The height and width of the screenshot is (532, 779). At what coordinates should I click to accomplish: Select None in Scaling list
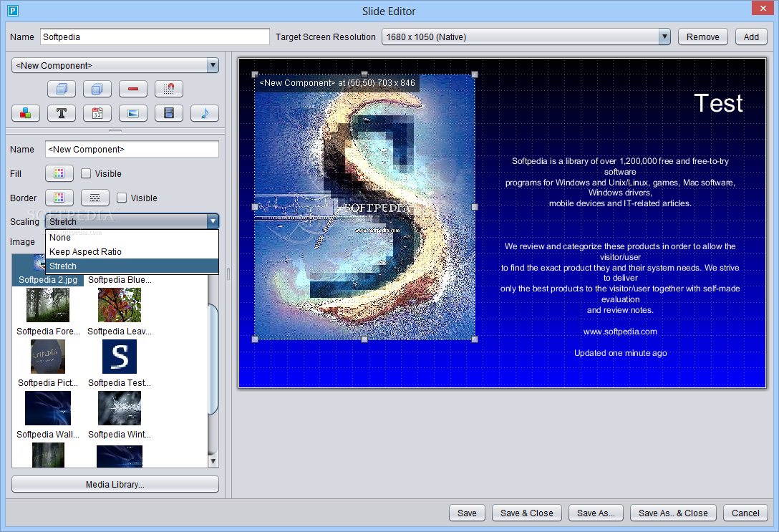(x=132, y=238)
